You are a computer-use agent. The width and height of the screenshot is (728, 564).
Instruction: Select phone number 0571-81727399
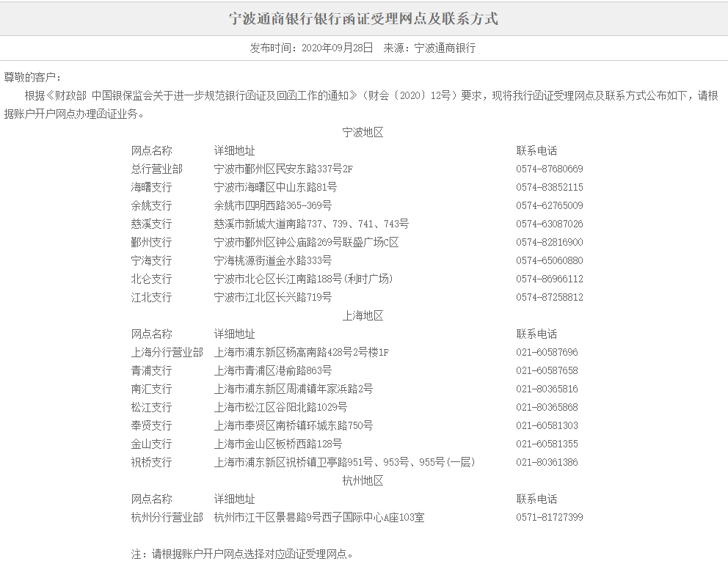550,518
